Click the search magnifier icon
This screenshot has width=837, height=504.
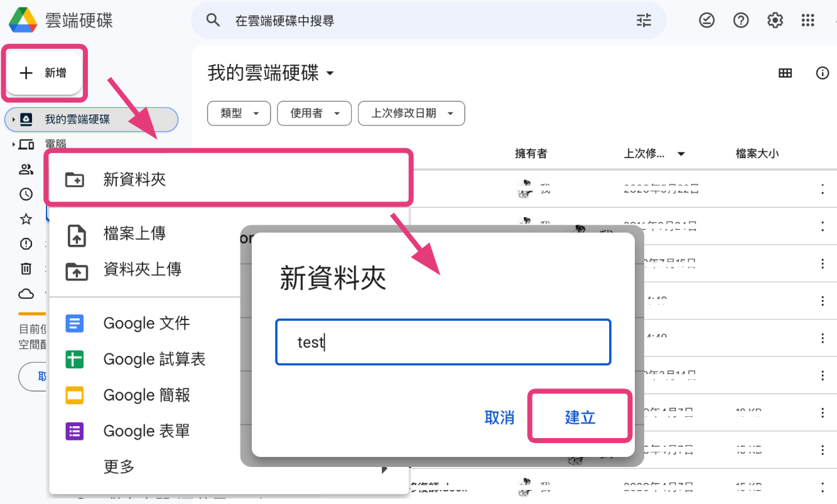(213, 21)
